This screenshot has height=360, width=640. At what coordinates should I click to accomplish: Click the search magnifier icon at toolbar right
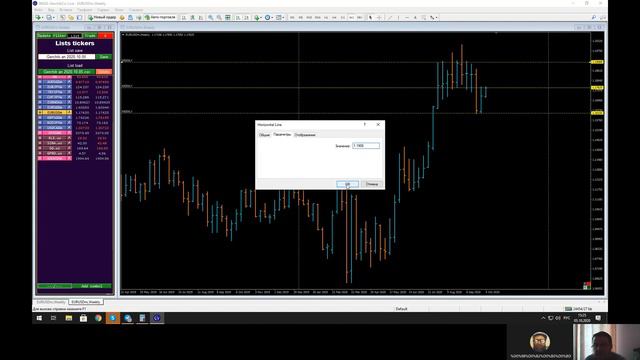[594, 18]
